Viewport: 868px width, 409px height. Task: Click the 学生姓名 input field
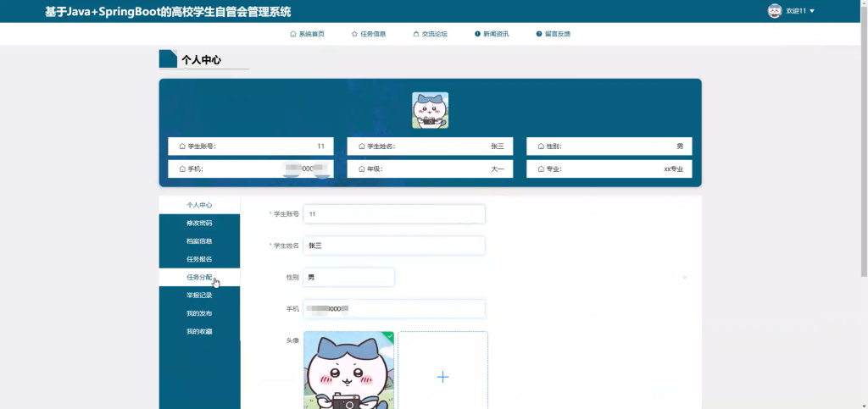pyautogui.click(x=394, y=246)
